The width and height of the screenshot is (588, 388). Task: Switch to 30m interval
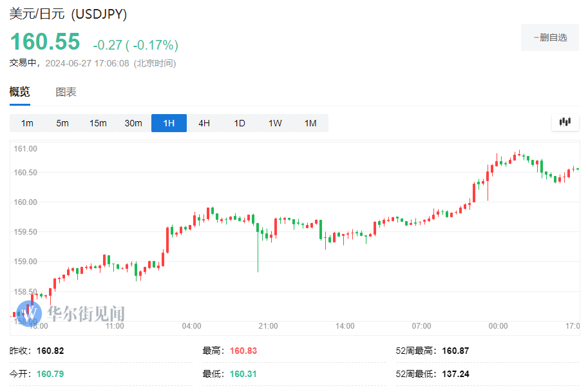click(x=133, y=123)
